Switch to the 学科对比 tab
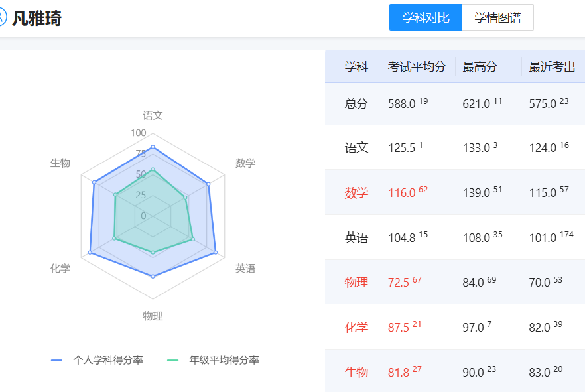585x392 pixels. [425, 18]
